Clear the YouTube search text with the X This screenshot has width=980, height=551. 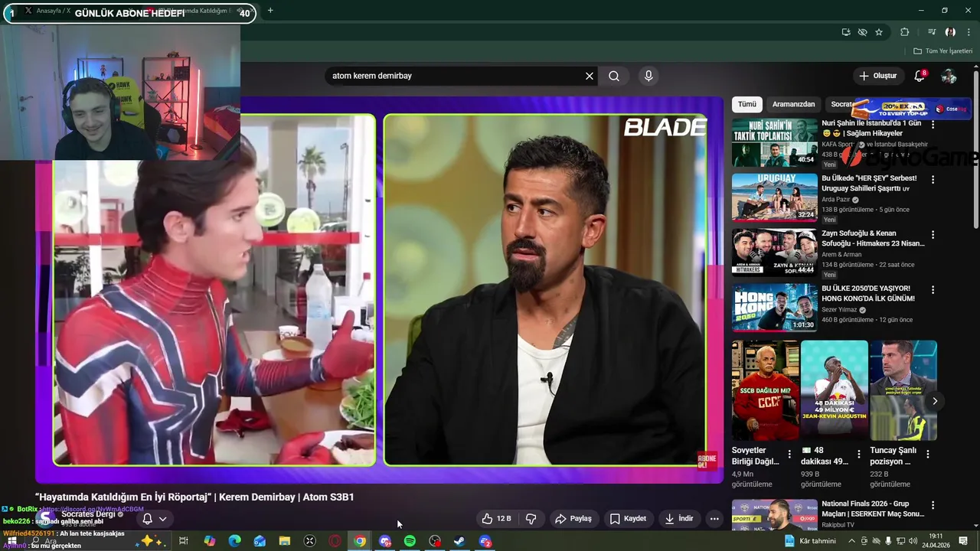590,76
